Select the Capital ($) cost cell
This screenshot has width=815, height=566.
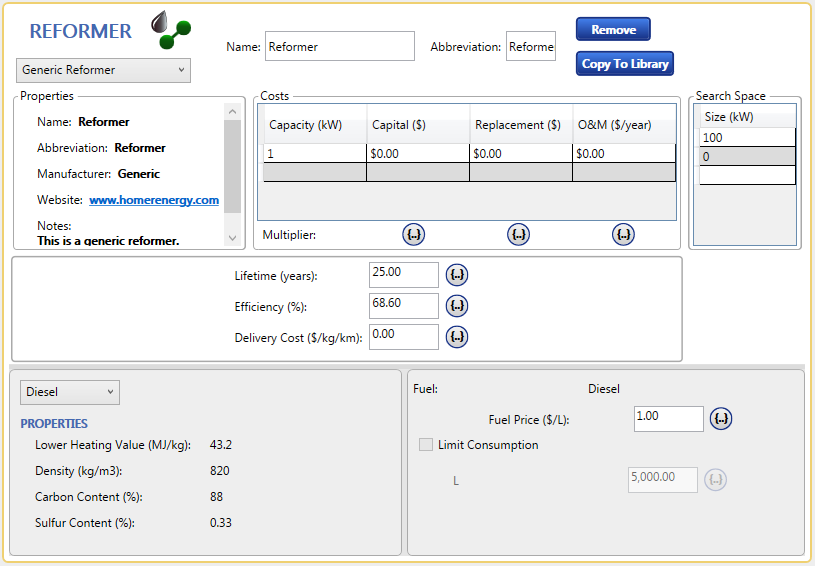(x=417, y=154)
